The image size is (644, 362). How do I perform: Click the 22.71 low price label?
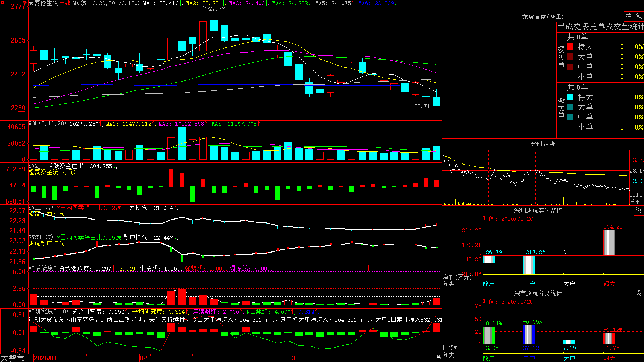(422, 106)
